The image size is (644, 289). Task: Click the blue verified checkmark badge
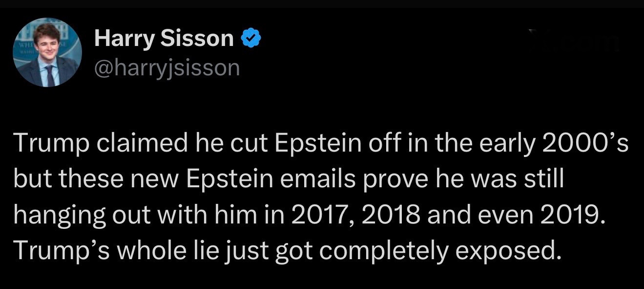coord(251,38)
